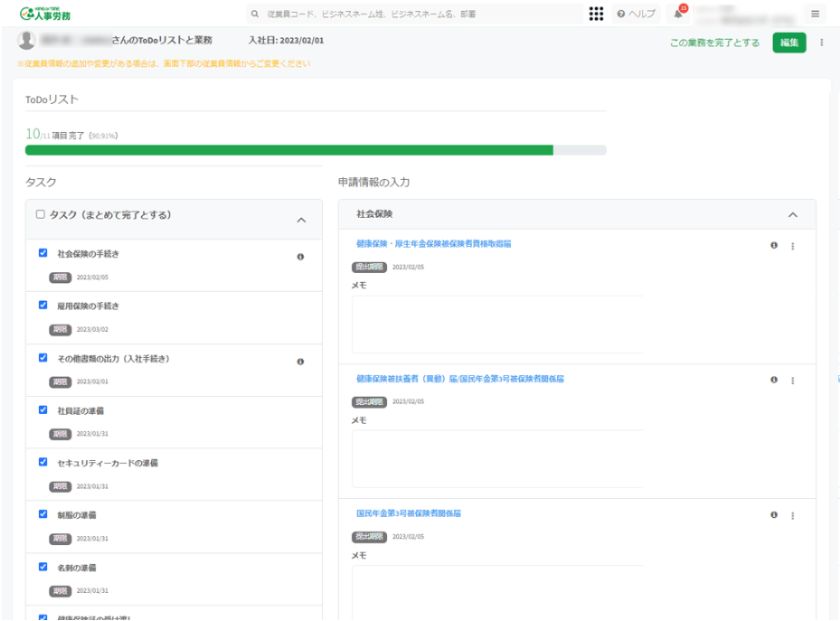Open the ヘルプ menu
The width and height of the screenshot is (840, 621).
pyautogui.click(x=637, y=14)
